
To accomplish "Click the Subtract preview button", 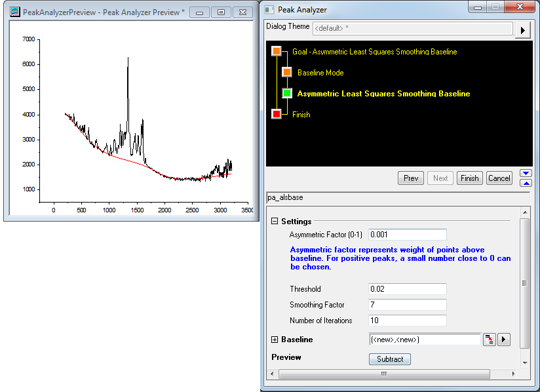I will (x=390, y=359).
